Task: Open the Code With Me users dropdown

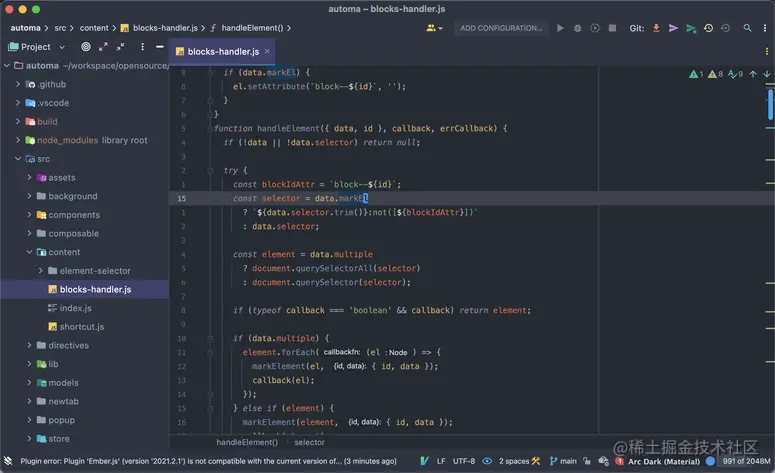Action: click(x=434, y=28)
